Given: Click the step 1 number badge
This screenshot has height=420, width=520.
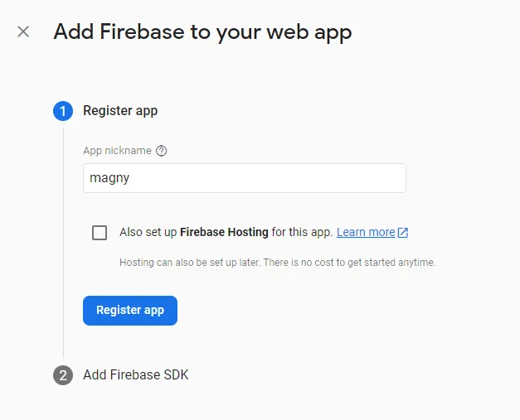Looking at the screenshot, I should [63, 111].
